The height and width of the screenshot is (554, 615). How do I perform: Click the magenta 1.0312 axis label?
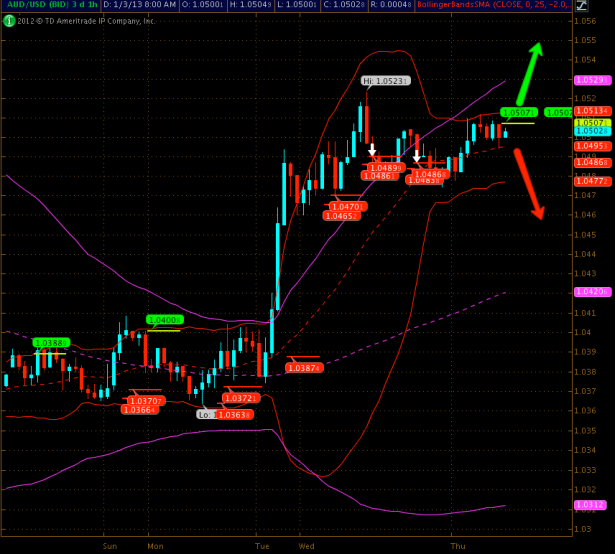click(x=590, y=505)
